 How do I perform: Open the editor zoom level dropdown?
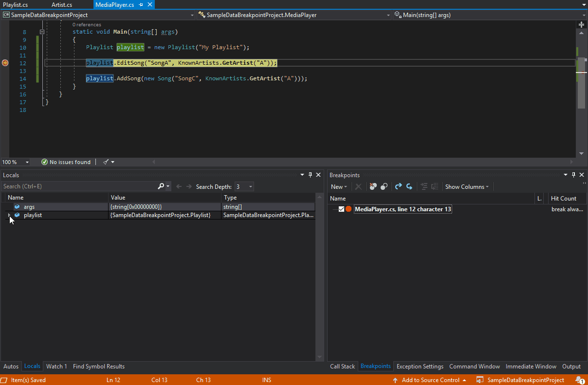click(x=27, y=162)
